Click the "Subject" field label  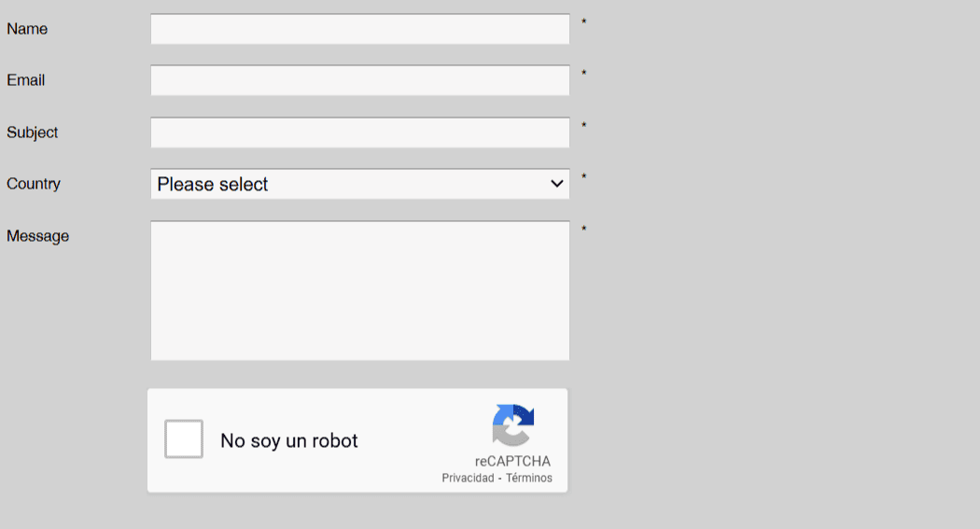pyautogui.click(x=33, y=132)
